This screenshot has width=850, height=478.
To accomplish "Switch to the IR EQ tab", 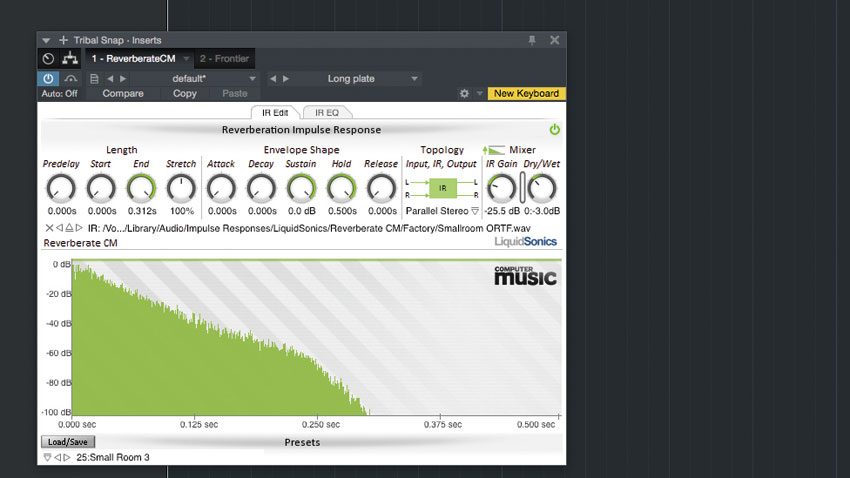I will point(327,113).
